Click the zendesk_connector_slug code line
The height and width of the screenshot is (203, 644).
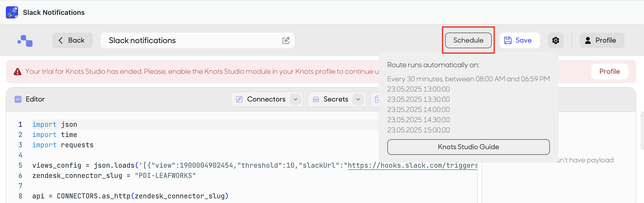click(114, 175)
